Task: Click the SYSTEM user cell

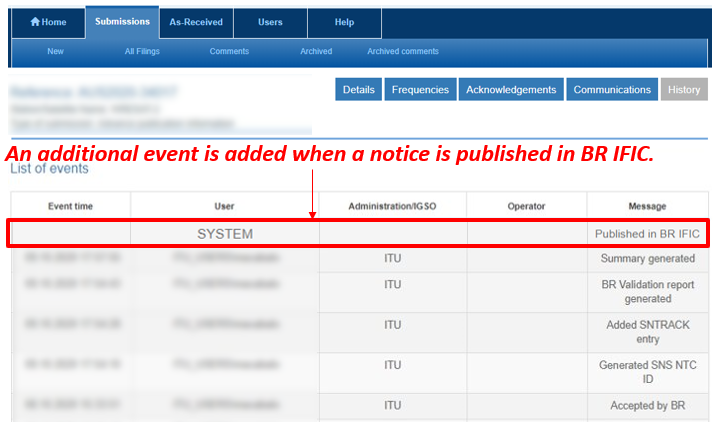Action: click(225, 234)
